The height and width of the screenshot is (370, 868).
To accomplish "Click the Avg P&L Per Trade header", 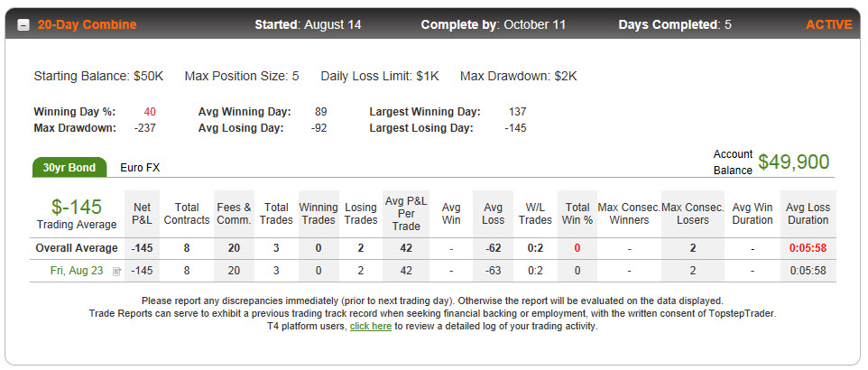I will (406, 214).
